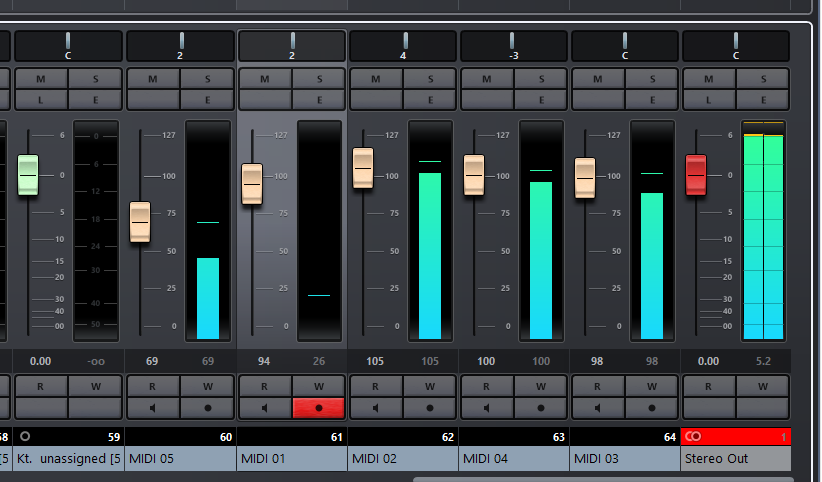The height and width of the screenshot is (482, 822).
Task: Click the volume value 105 under MIDI 02
Action: [376, 360]
